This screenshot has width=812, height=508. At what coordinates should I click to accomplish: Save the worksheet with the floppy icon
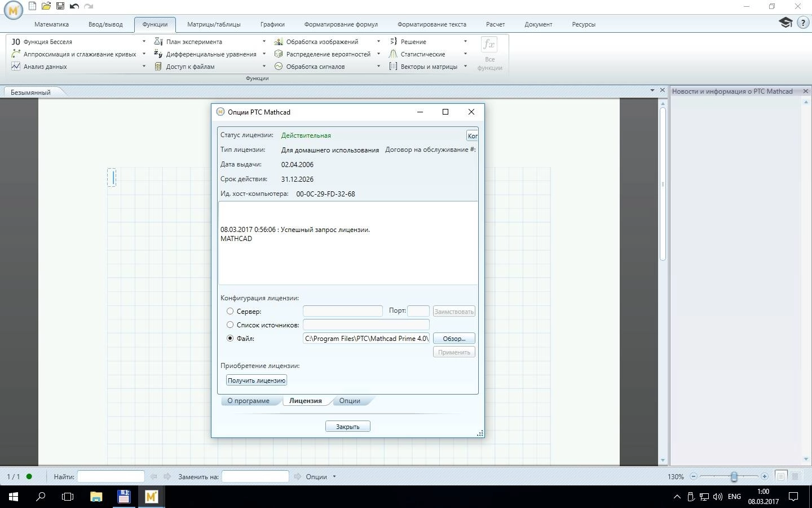60,6
